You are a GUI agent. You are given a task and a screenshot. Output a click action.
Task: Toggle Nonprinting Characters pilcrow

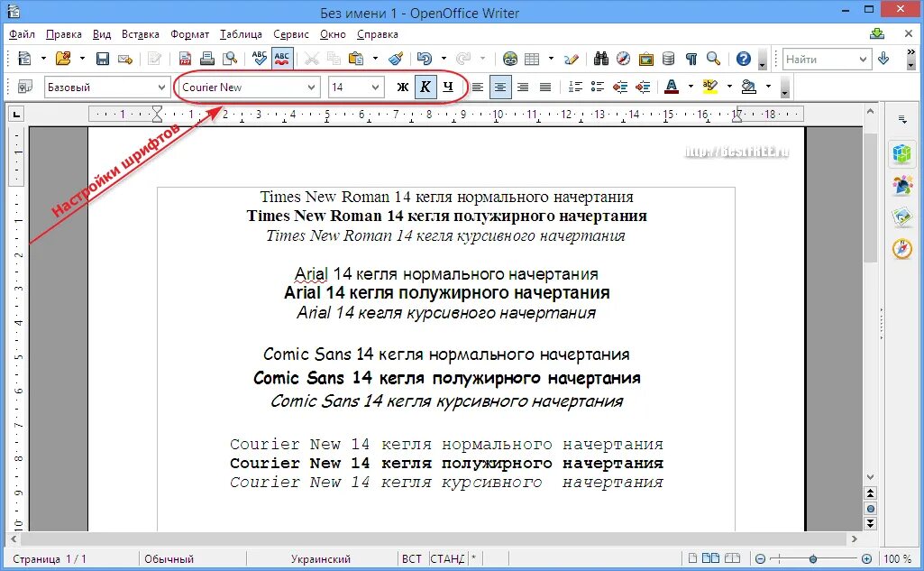pos(691,59)
